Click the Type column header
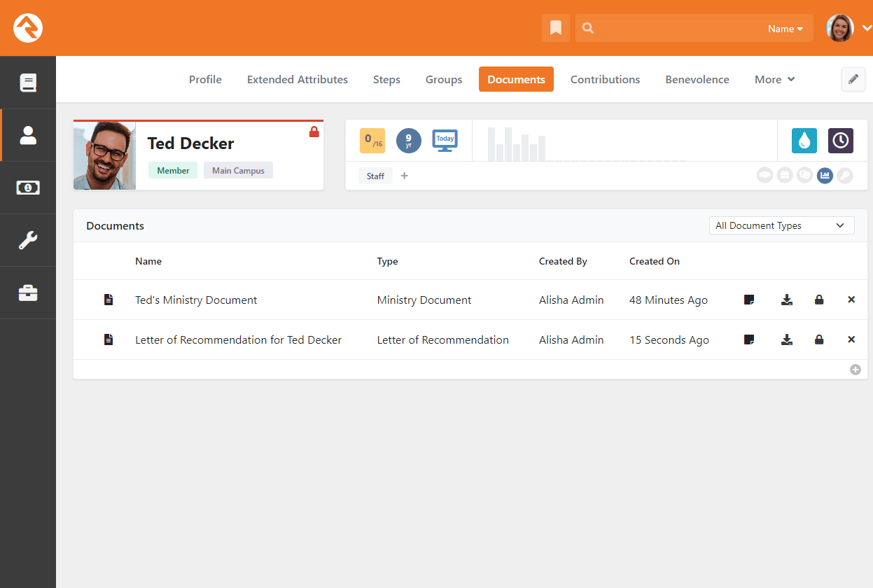 tap(387, 261)
